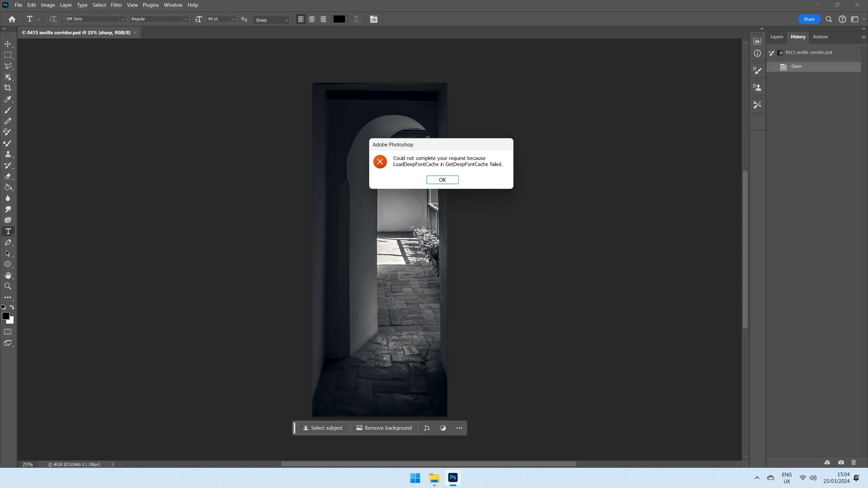Screen dimensions: 868x488
Task: Select the Pen tool
Action: (x=7, y=242)
